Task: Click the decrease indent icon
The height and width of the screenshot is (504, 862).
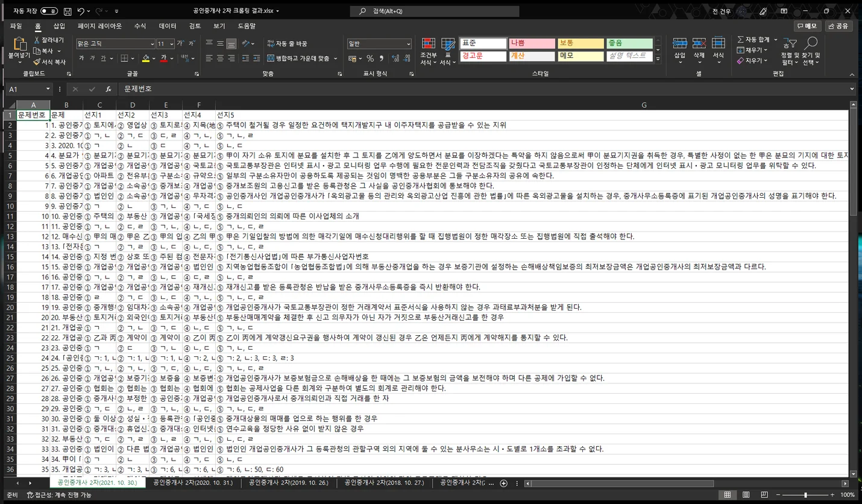Action: [x=246, y=58]
